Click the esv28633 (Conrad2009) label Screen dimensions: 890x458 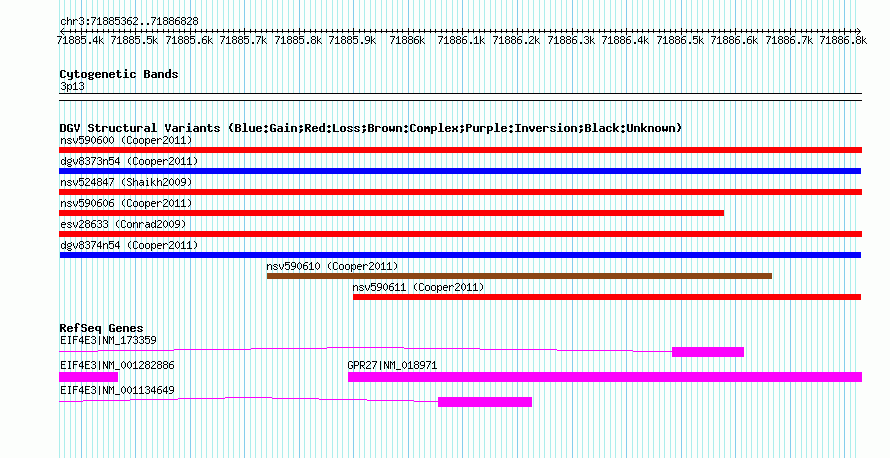[x=123, y=224]
